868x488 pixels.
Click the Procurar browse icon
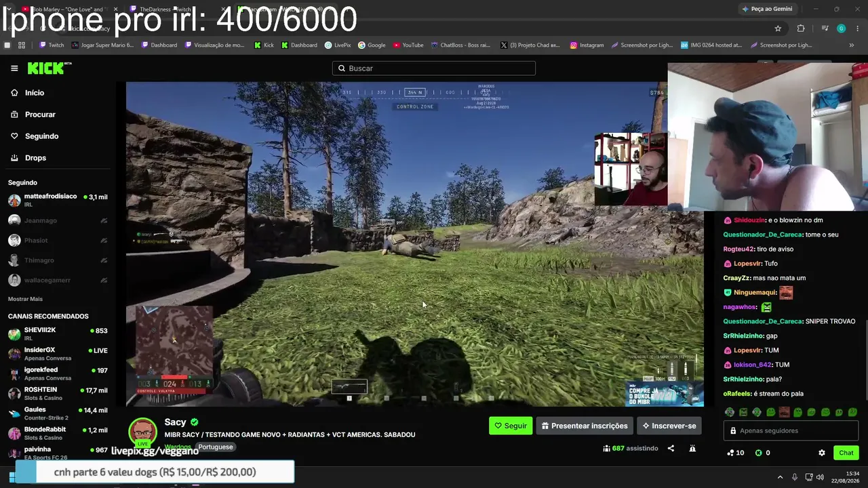pos(14,115)
